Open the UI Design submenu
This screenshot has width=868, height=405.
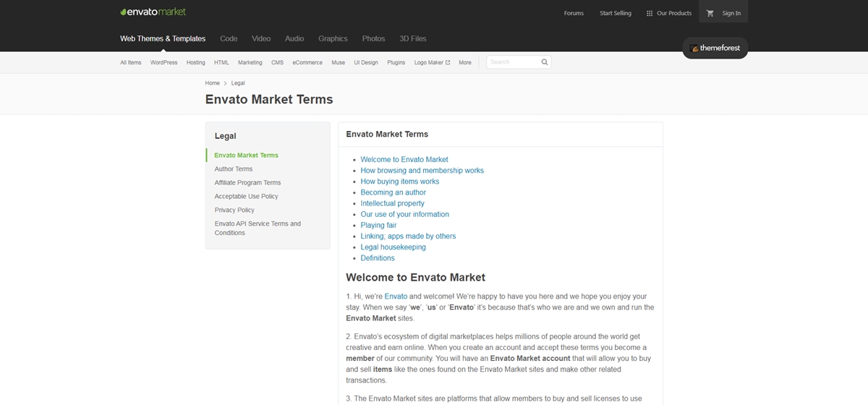[x=366, y=62]
